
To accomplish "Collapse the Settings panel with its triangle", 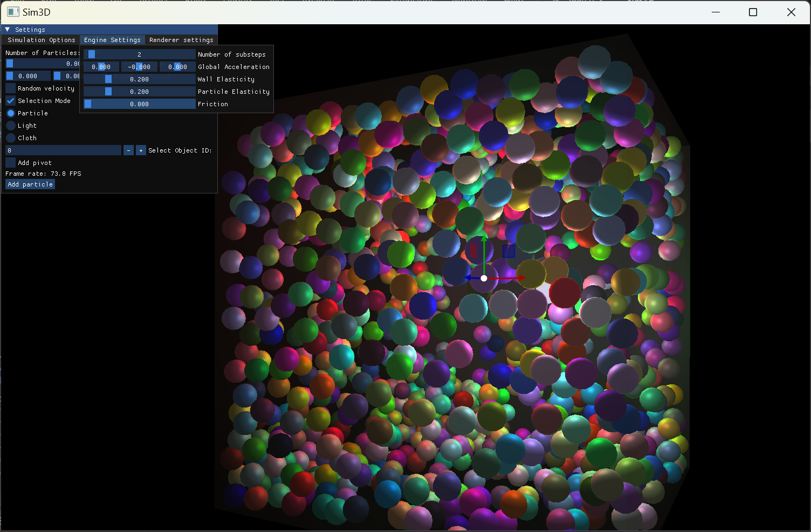I will [x=8, y=30].
